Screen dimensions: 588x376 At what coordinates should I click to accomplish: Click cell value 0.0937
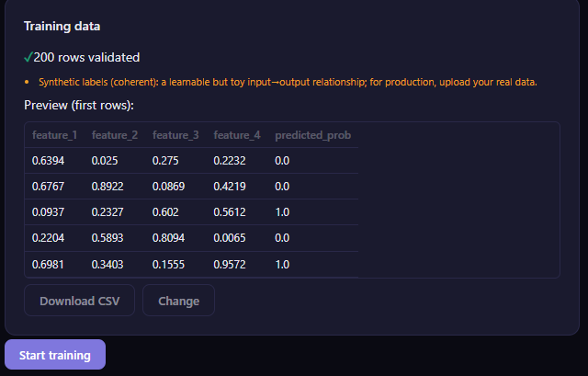coord(49,212)
